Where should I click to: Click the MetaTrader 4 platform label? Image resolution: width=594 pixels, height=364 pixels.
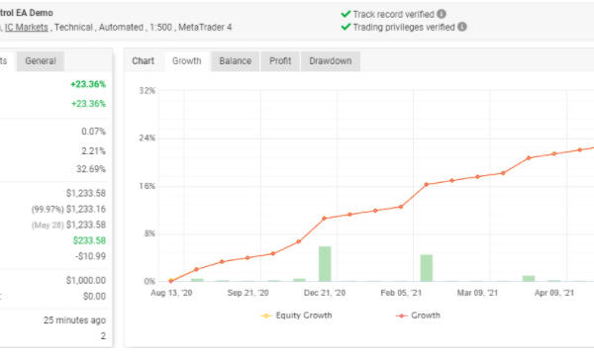(x=205, y=28)
